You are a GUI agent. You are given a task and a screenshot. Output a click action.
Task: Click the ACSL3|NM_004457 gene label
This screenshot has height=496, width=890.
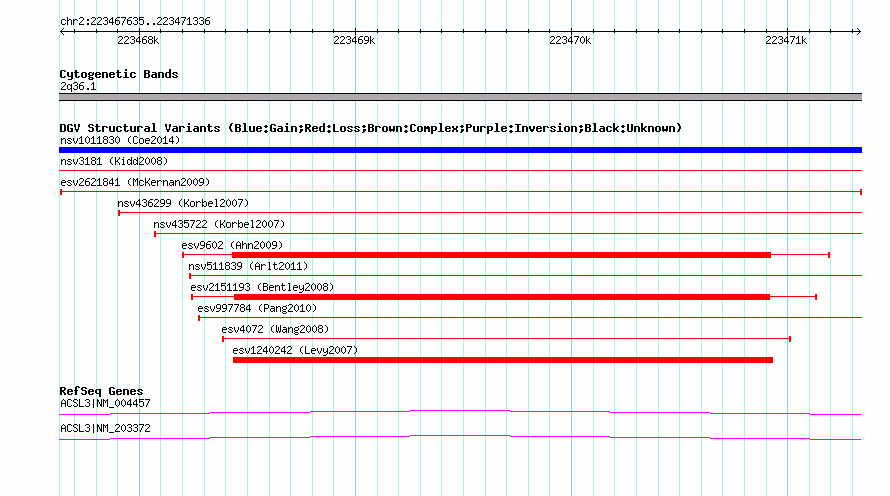(x=105, y=403)
